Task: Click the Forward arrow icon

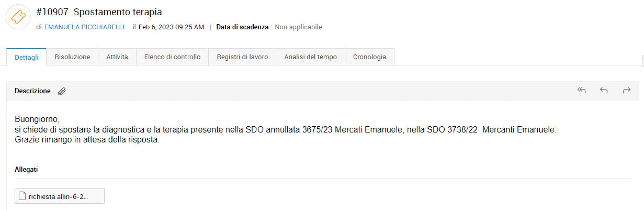Action: [626, 91]
